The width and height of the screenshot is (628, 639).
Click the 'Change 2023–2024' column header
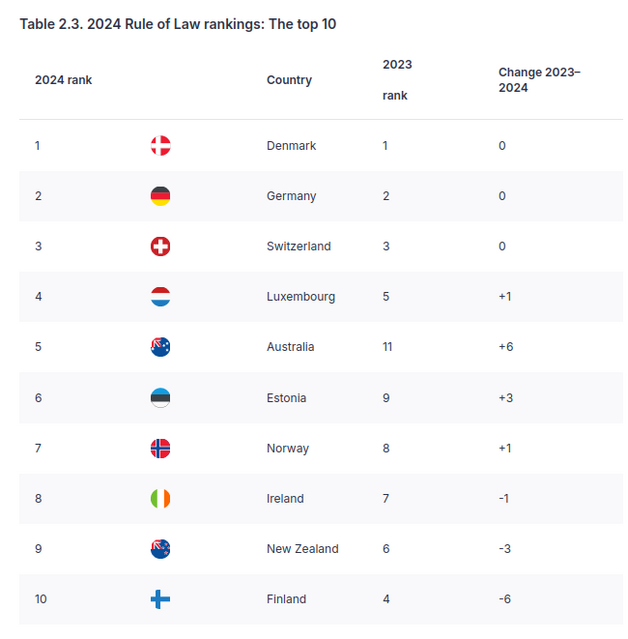(x=539, y=80)
